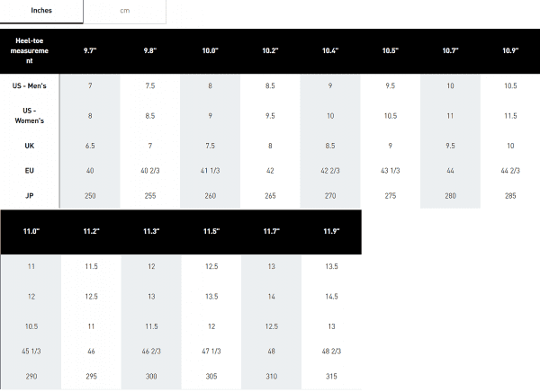The height and width of the screenshot is (392, 540).
Task: Click the EU size 46 cell
Action: [x=90, y=351]
